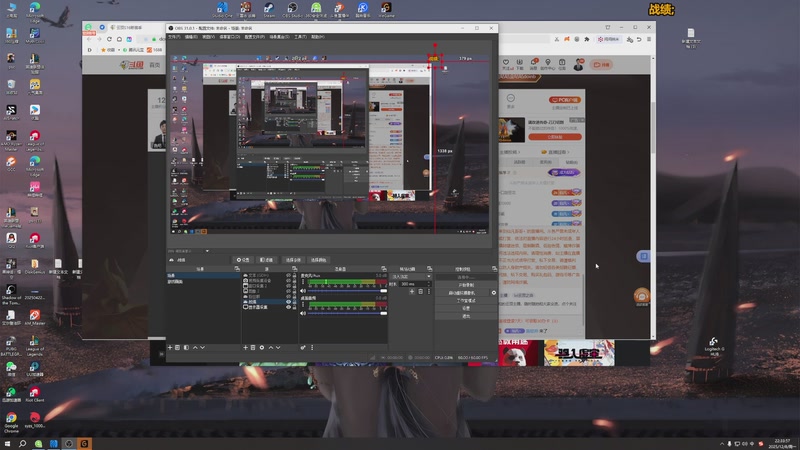Open Steam desktop shortcut
This screenshot has width=800, height=450.
point(269,9)
